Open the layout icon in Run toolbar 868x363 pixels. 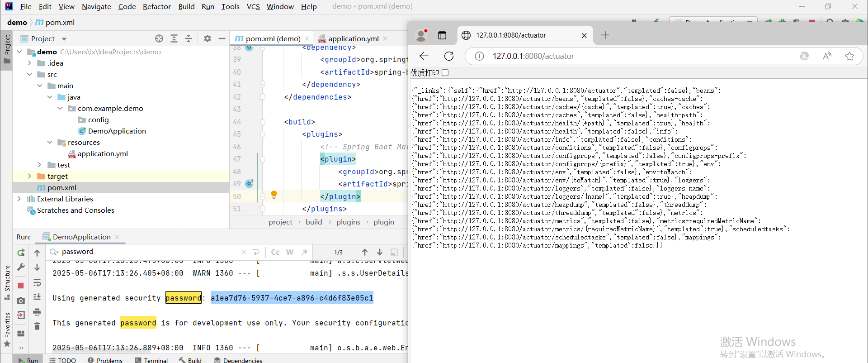[21, 334]
